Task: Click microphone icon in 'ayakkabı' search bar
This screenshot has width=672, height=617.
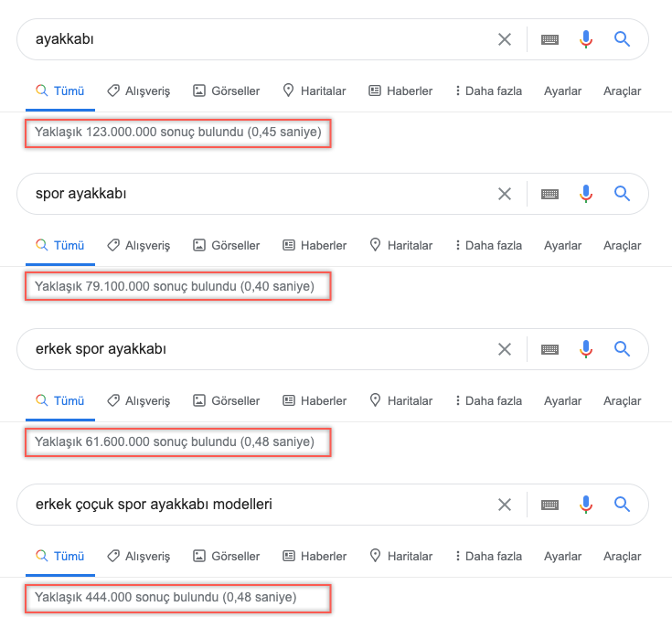Action: (x=586, y=39)
